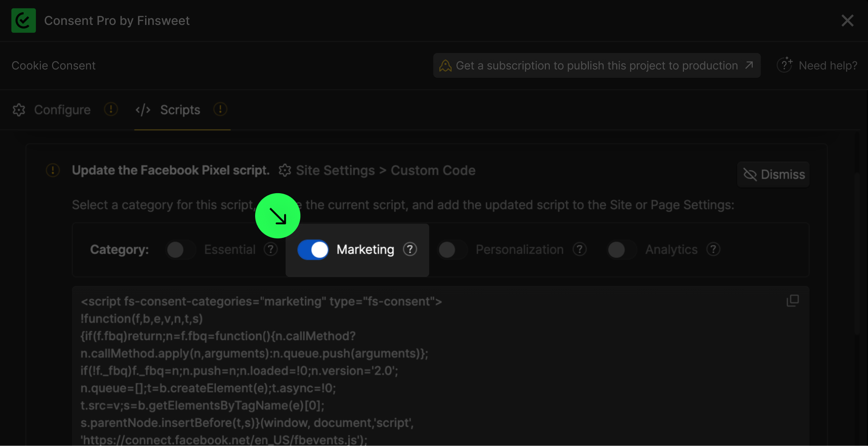Enable the Analytics category toggle
This screenshot has width=868, height=446.
[x=622, y=250]
